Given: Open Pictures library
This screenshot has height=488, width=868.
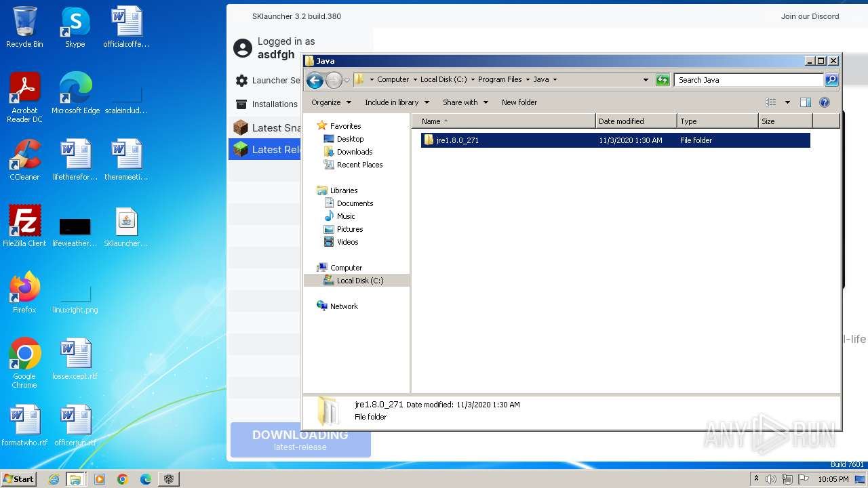Looking at the screenshot, I should click(350, 229).
